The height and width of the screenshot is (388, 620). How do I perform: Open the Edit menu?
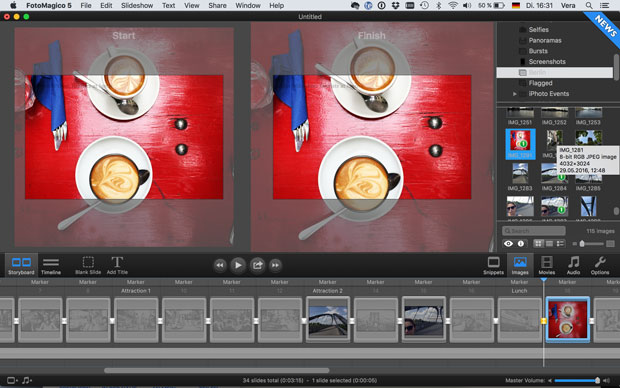coord(106,6)
